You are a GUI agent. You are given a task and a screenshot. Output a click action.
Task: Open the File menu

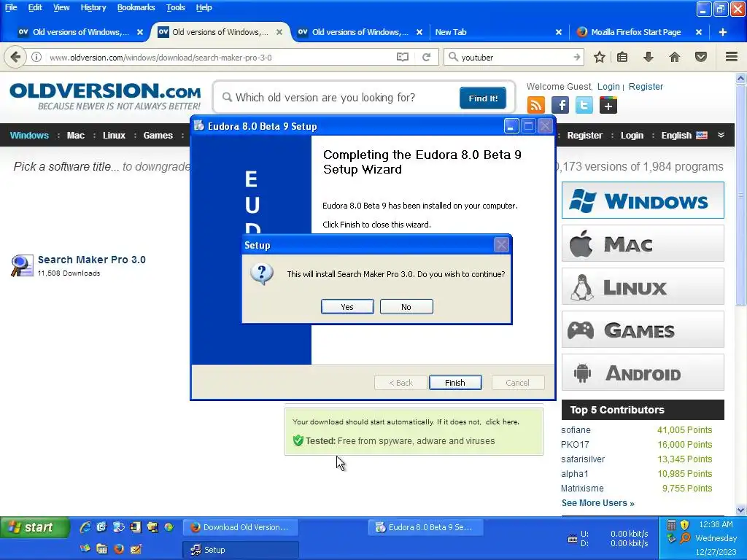click(x=11, y=7)
